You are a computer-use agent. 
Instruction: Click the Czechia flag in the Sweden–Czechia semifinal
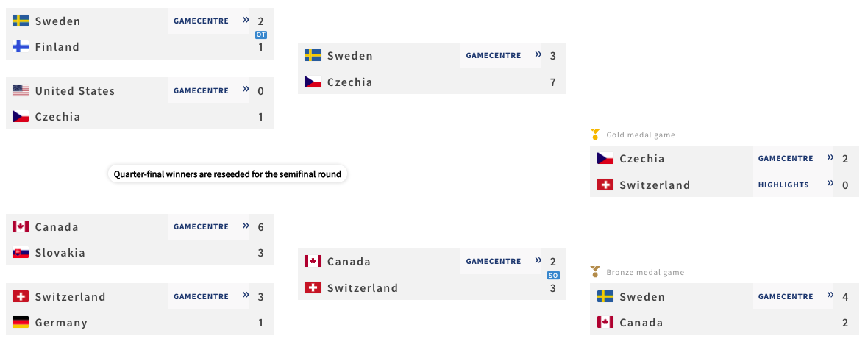coord(313,82)
